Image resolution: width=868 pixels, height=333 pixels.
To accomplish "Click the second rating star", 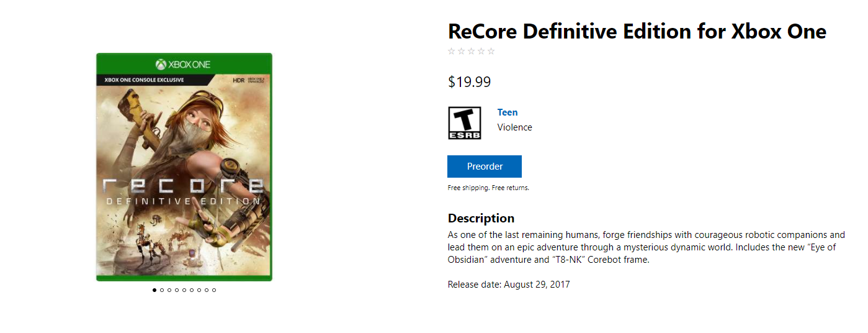I will (462, 52).
